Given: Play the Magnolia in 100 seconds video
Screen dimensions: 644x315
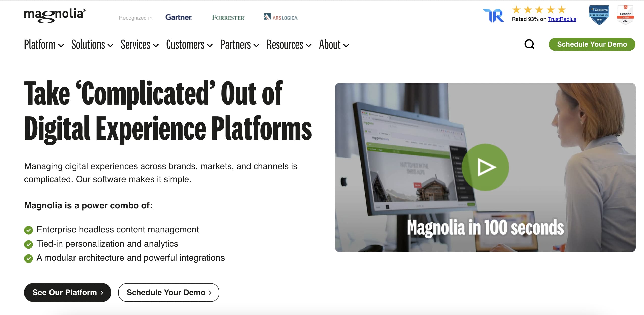Looking at the screenshot, I should (x=485, y=167).
